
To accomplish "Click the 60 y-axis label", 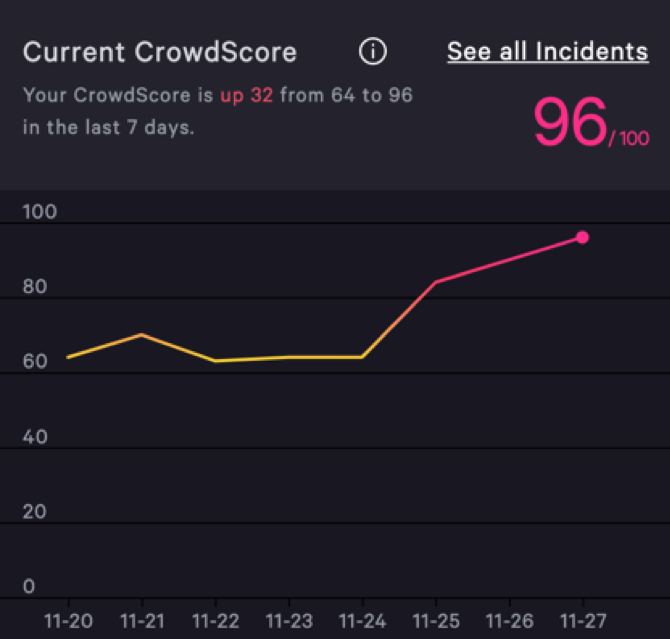I will pos(35,362).
